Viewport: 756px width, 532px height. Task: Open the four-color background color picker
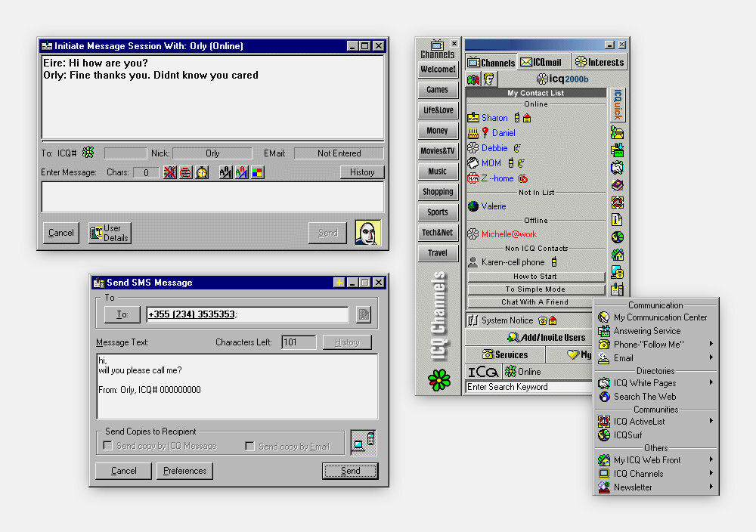(258, 172)
